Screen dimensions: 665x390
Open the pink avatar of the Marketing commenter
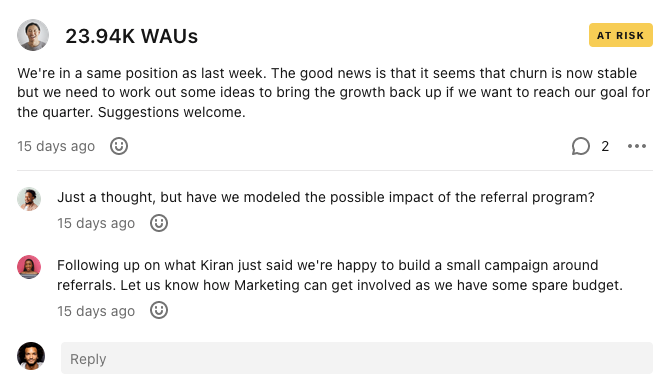(x=29, y=267)
